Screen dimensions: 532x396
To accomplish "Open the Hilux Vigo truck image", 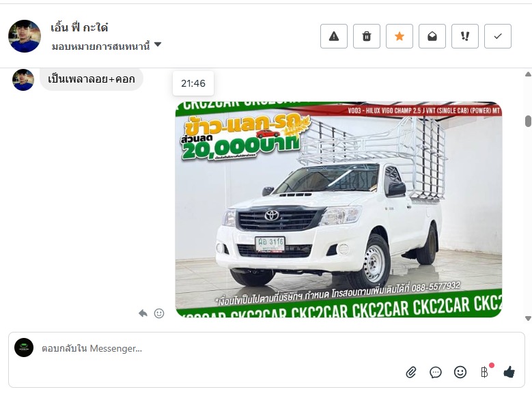I will coord(339,210).
